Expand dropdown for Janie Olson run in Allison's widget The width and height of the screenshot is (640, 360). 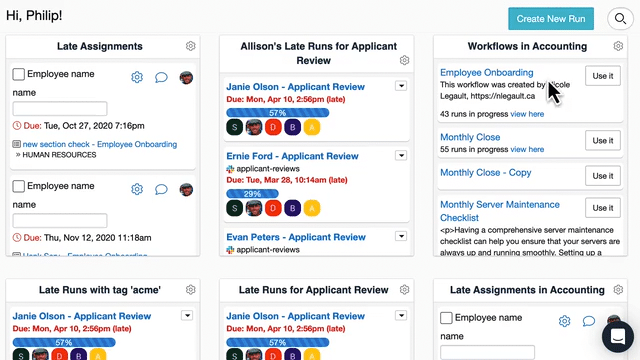click(x=401, y=86)
